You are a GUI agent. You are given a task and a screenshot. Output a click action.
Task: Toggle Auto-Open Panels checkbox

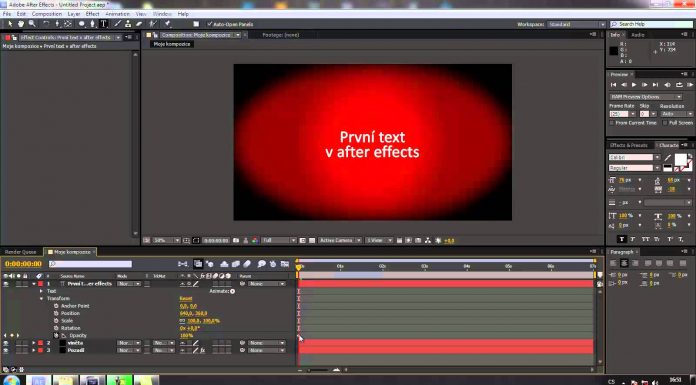[x=210, y=24]
